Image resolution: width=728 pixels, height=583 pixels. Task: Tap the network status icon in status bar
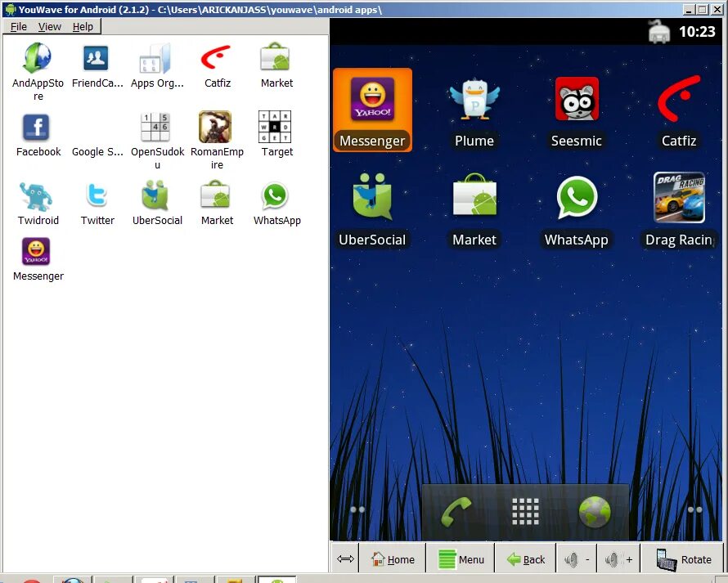click(658, 32)
